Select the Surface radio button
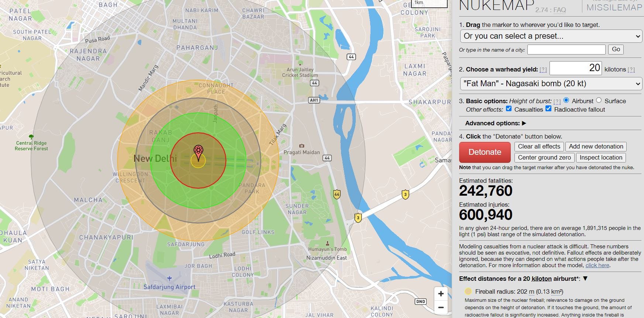Viewport: 644px width, 318px height. click(x=599, y=100)
